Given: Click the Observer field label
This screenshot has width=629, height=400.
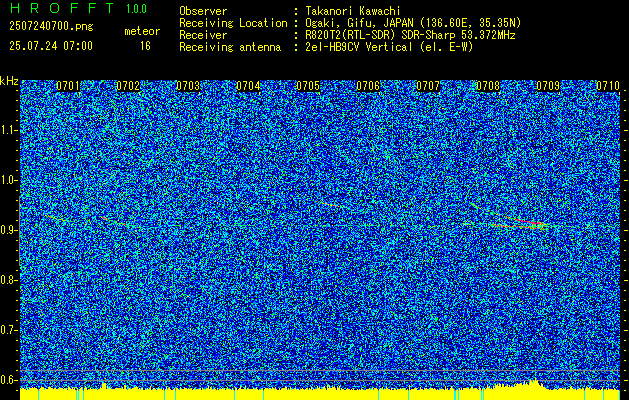Looking at the screenshot, I should [x=203, y=11].
